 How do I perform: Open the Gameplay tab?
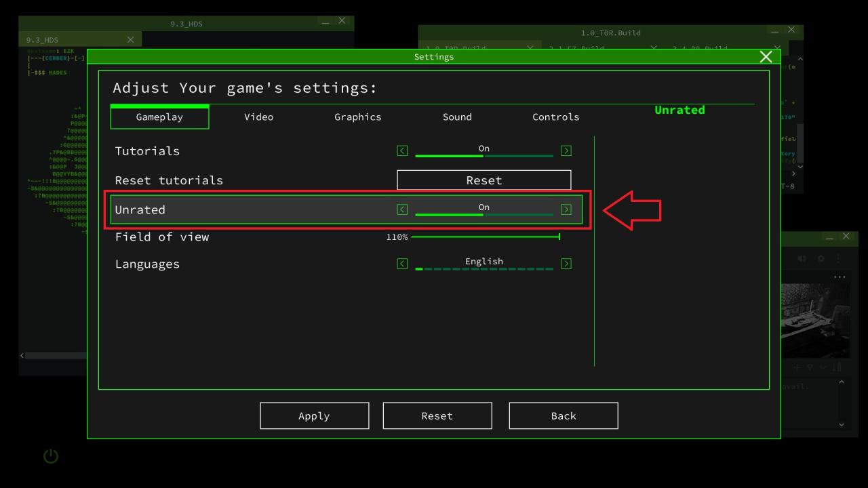pos(159,117)
